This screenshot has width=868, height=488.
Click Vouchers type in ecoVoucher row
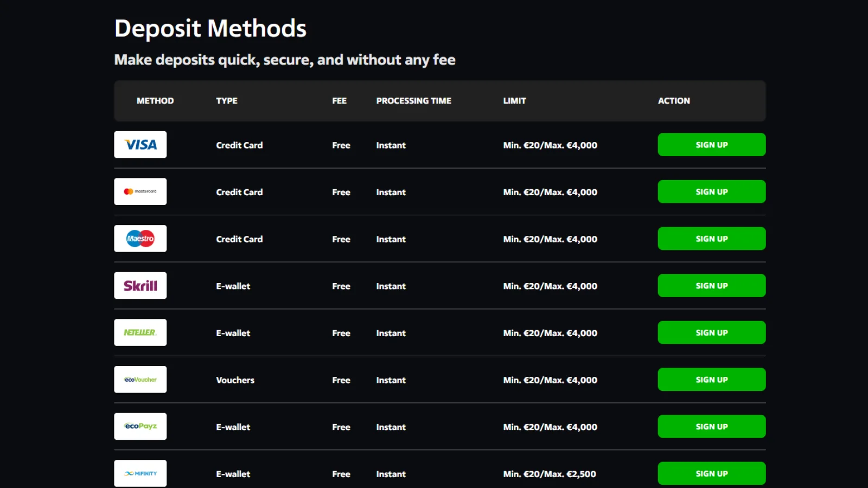pos(235,380)
